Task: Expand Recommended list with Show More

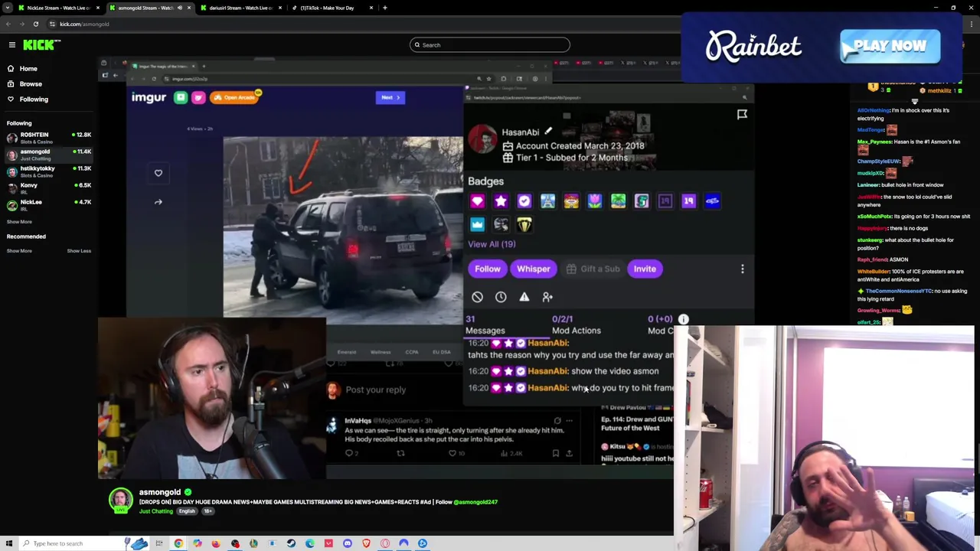Action: coord(19,250)
